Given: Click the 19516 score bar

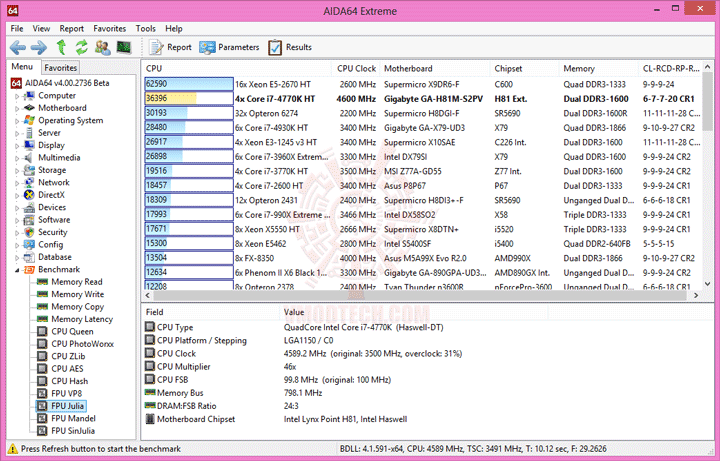Looking at the screenshot, I should point(189,171).
